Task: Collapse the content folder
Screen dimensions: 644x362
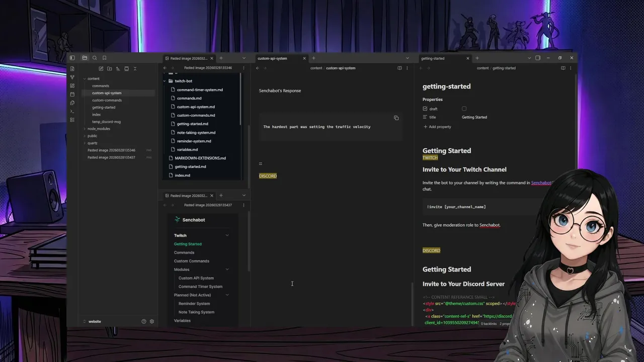Action: 85,78
